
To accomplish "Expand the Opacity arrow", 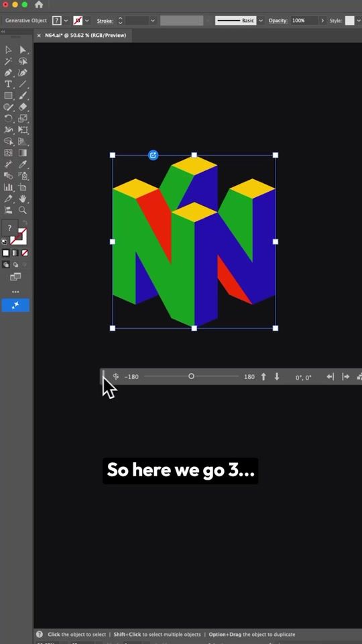I will [x=322, y=21].
